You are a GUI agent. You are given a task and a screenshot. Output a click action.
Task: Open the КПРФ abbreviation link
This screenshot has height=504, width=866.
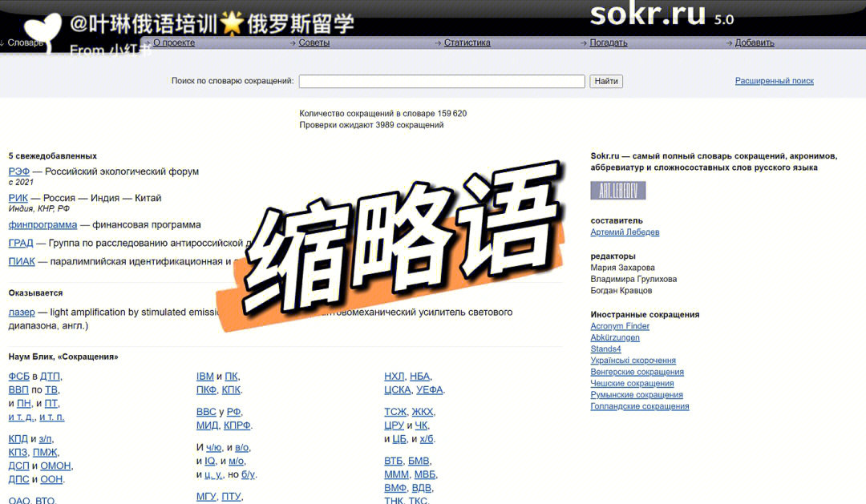tap(237, 425)
